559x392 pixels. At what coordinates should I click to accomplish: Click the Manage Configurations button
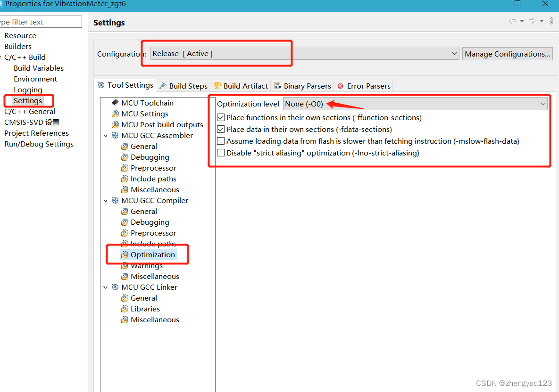pos(507,54)
